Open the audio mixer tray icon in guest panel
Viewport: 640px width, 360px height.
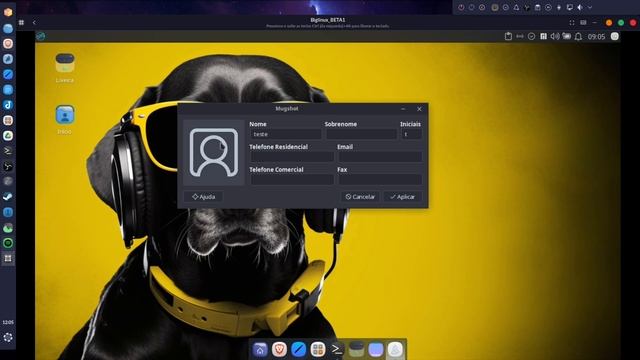tap(543, 36)
